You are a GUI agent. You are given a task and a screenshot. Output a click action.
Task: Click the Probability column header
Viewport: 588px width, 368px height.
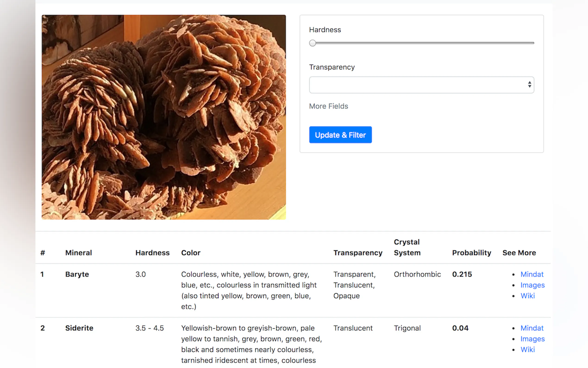[471, 253]
